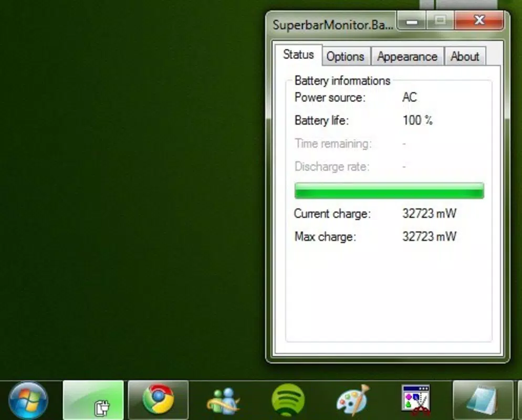The image size is (522, 420).
Task: Click the "Power source:" label
Action: coord(330,98)
